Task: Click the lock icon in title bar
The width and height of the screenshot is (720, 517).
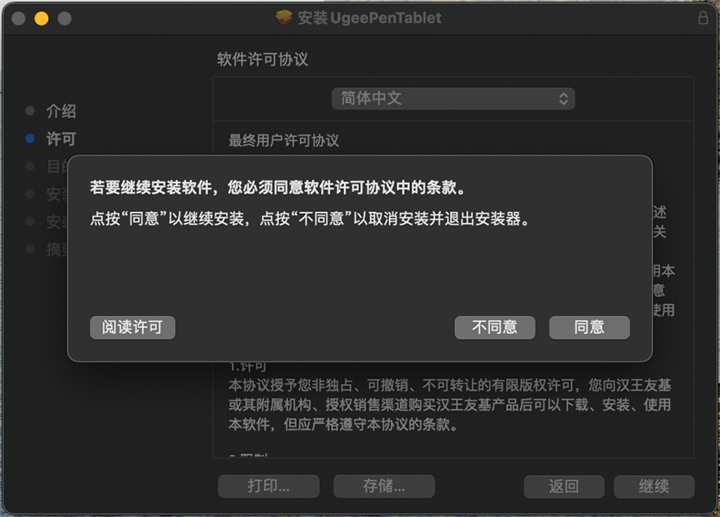Action: 703,18
